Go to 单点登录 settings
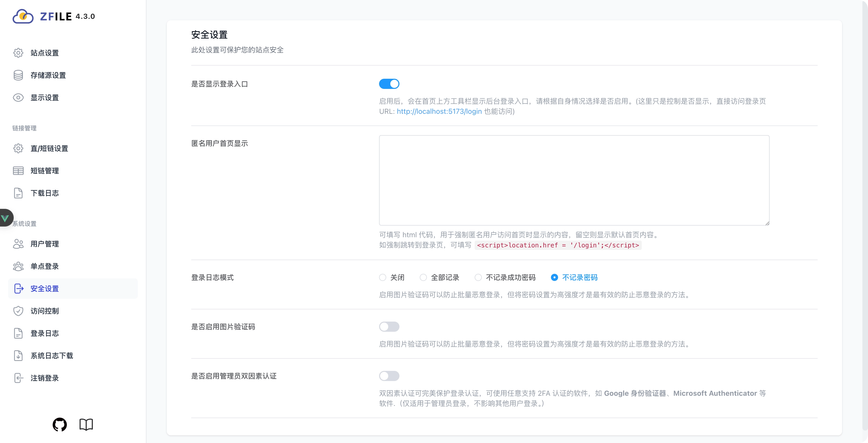The width and height of the screenshot is (868, 443). (x=73, y=266)
